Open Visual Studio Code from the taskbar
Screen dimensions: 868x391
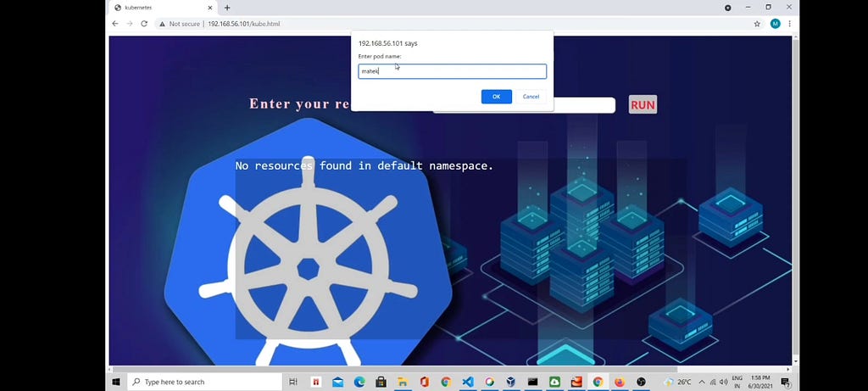468,382
